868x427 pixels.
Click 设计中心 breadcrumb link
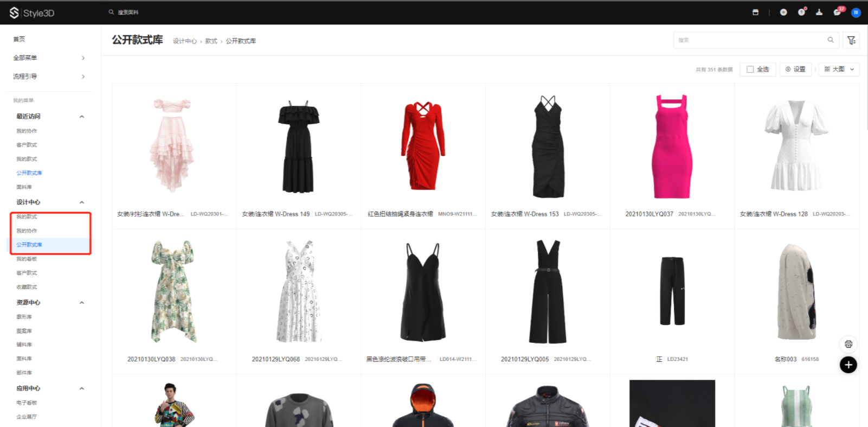click(x=184, y=41)
